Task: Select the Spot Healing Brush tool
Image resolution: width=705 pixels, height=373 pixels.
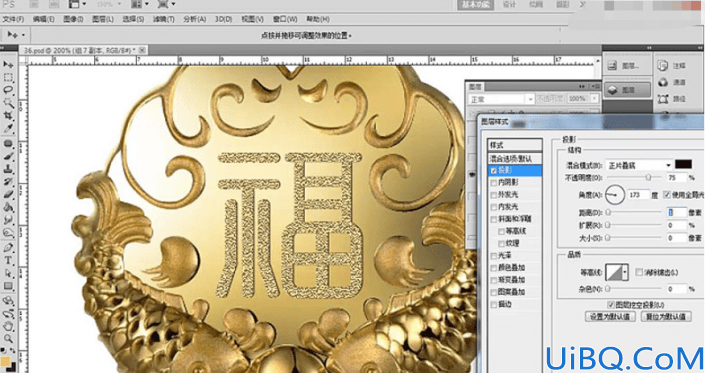Action: [x=8, y=144]
